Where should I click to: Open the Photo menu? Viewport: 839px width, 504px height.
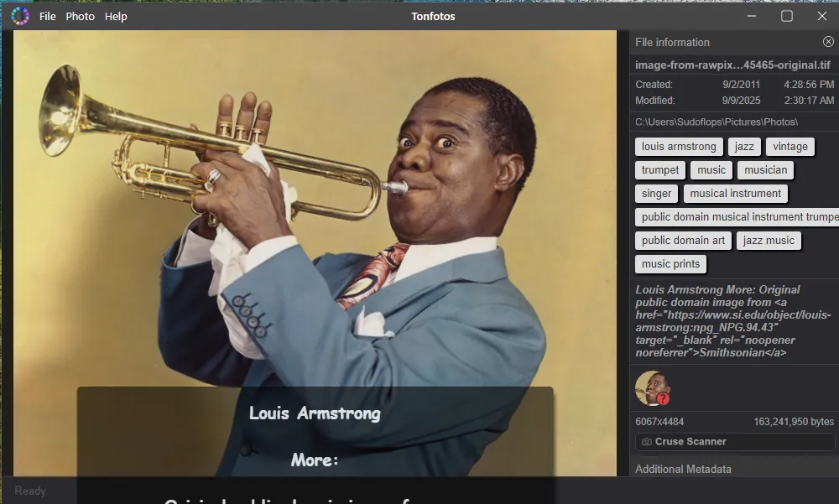click(81, 17)
